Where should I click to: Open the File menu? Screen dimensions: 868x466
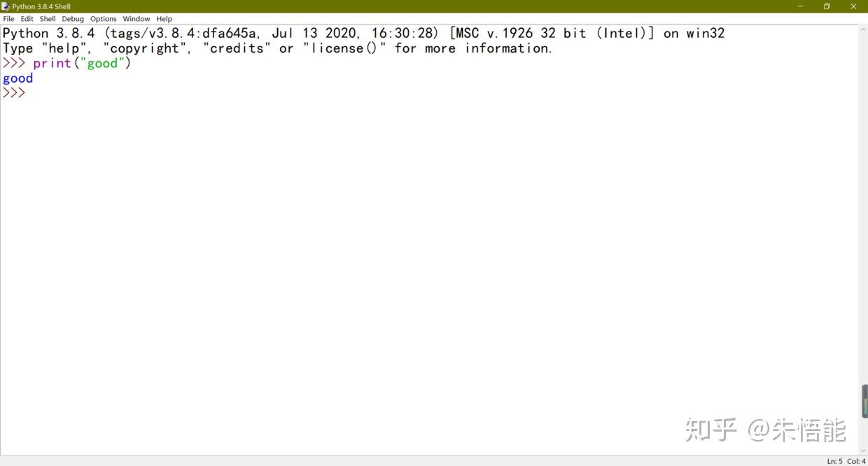(8, 19)
